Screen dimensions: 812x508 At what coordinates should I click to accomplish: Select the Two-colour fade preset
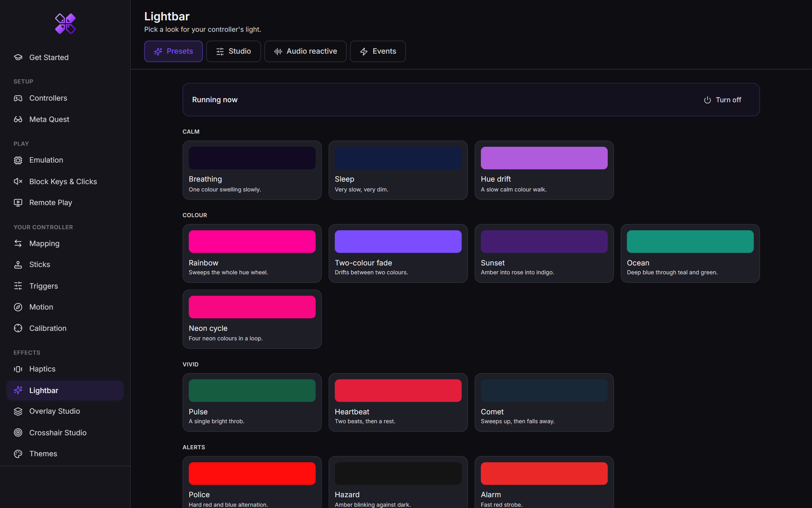pos(398,253)
